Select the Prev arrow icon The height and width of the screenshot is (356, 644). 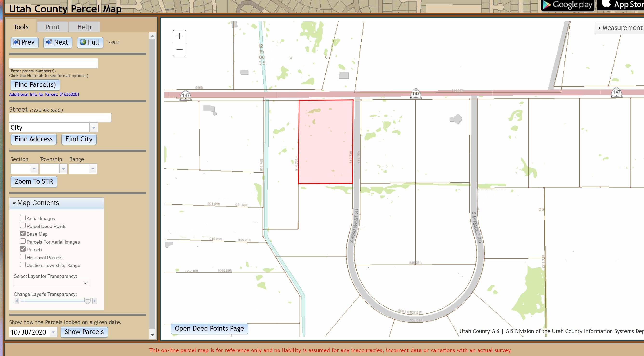(16, 42)
